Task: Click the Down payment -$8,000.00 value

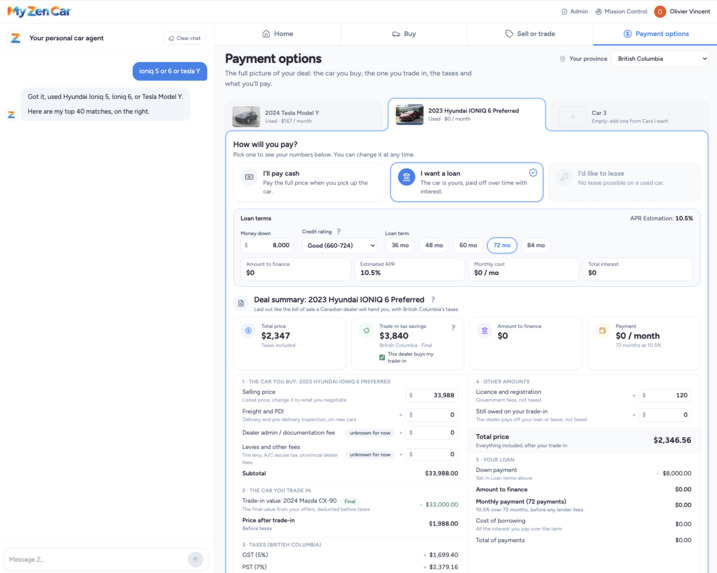Action: 674,473
